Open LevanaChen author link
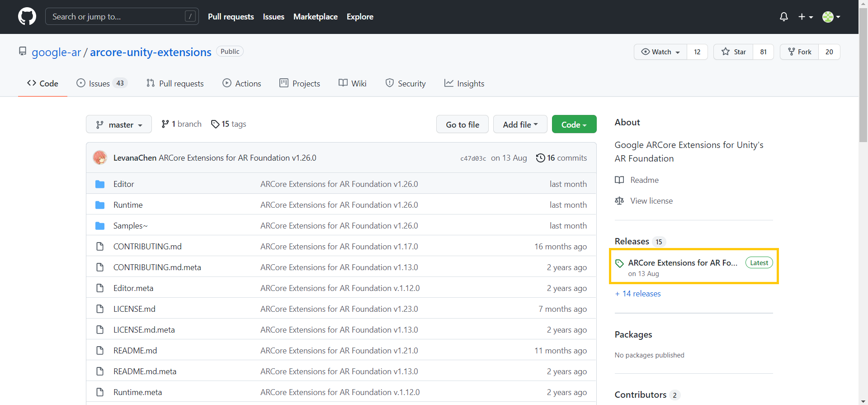Image resolution: width=868 pixels, height=405 pixels. click(135, 158)
